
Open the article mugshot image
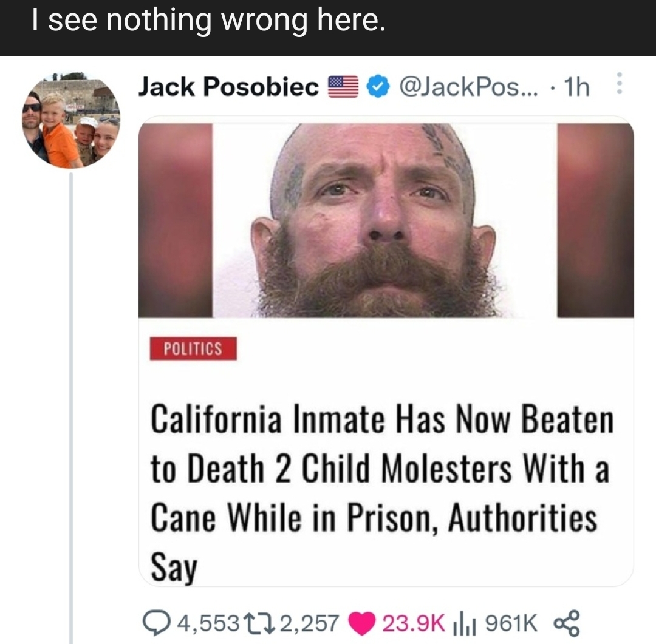[x=386, y=220]
